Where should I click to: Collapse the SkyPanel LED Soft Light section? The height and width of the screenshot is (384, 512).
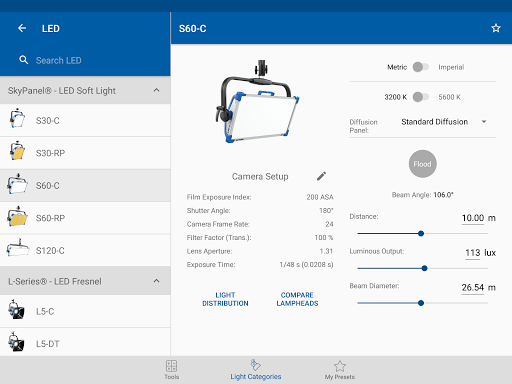click(x=156, y=90)
